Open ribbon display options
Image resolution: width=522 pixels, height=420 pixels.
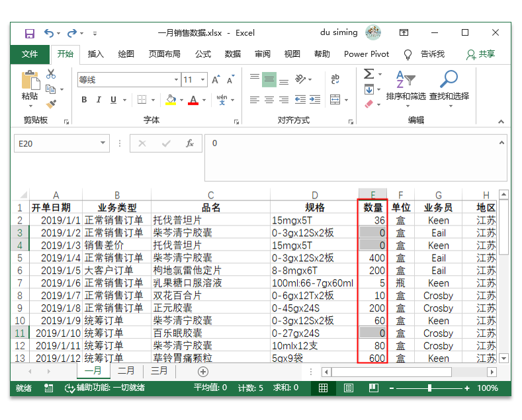tap(404, 32)
